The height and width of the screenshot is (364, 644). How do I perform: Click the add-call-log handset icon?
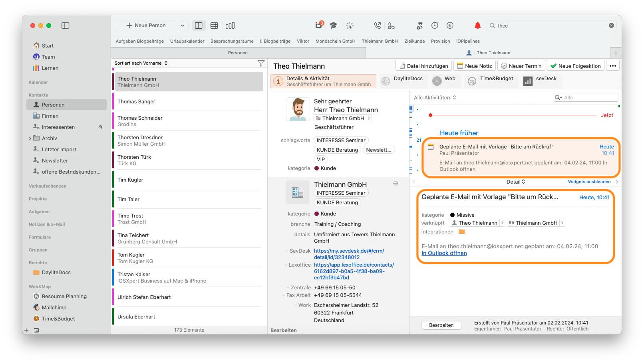(392, 26)
